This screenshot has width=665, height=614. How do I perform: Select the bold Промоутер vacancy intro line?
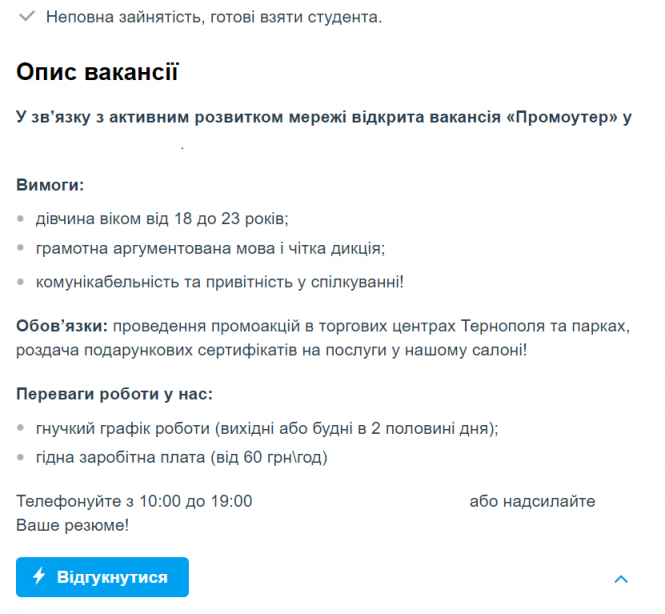click(324, 117)
